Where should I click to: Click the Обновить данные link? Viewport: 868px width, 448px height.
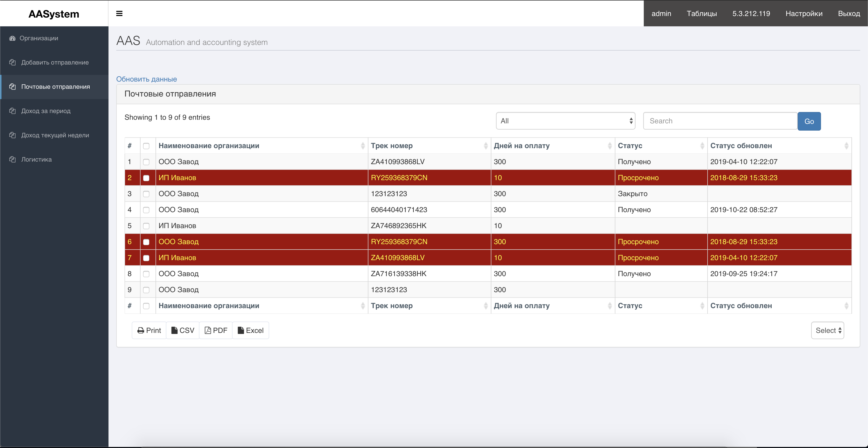pyautogui.click(x=146, y=79)
